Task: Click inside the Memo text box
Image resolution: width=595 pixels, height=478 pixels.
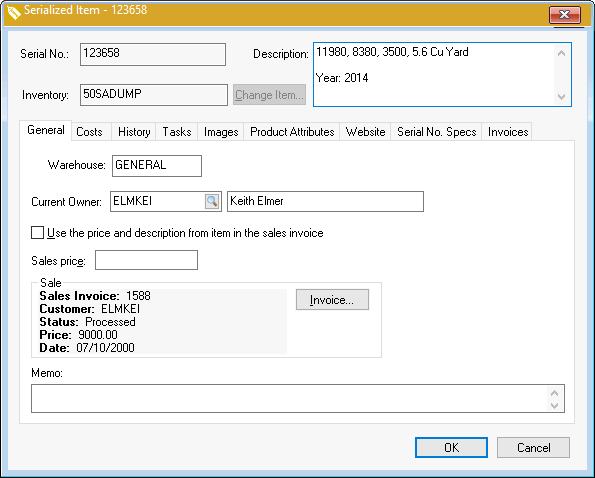Action: click(x=289, y=398)
